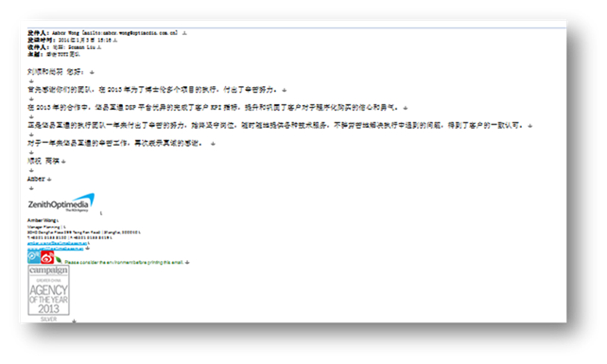Click the 'SILVER' label under the badge
The image size is (607, 364).
click(48, 319)
